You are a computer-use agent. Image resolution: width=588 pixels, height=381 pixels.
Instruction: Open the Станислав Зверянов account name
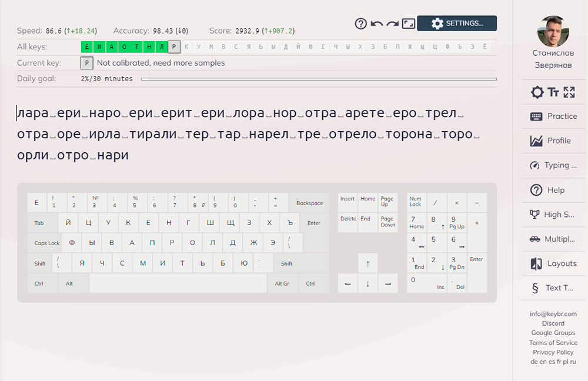[x=553, y=59]
